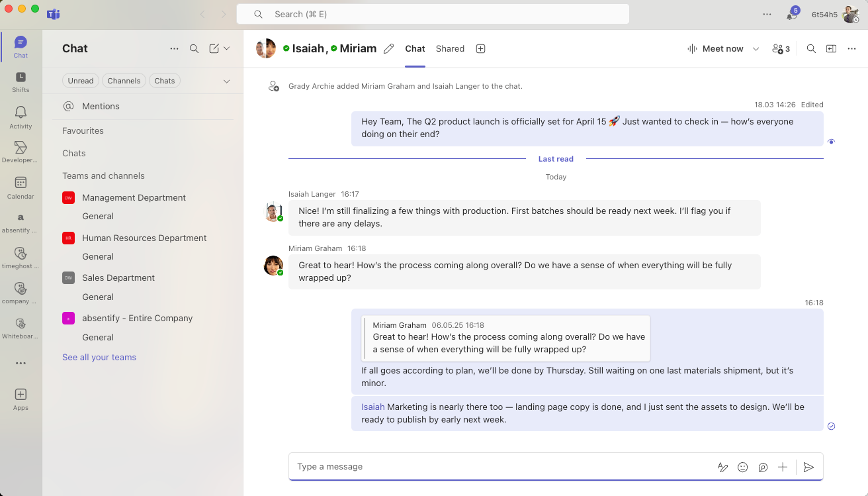
Task: Click the Type a message field
Action: pos(503,467)
